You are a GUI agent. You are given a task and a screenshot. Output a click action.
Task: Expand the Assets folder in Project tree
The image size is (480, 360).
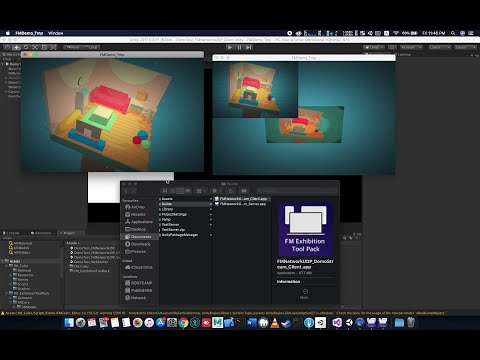[3, 261]
